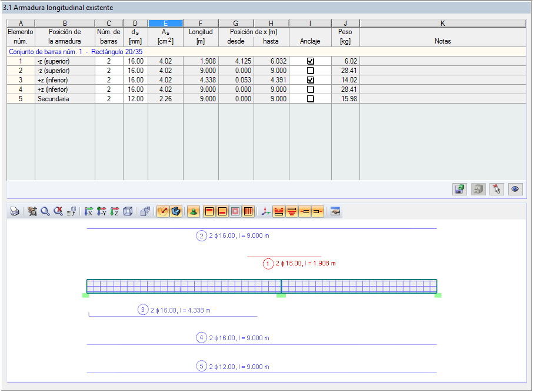Click position 'hasta' value 6.032
The width and height of the screenshot is (533, 392).
tap(272, 61)
